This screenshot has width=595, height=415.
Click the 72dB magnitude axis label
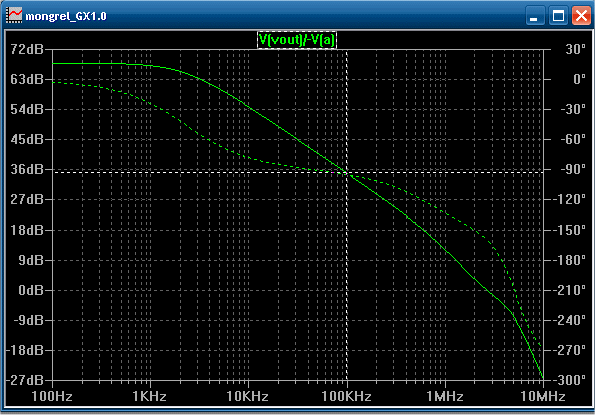click(27, 49)
